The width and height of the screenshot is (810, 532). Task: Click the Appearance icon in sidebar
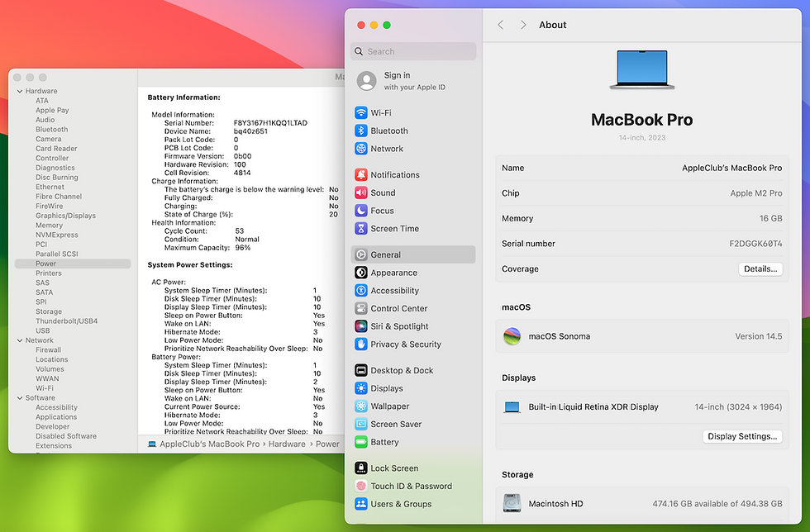(361, 273)
